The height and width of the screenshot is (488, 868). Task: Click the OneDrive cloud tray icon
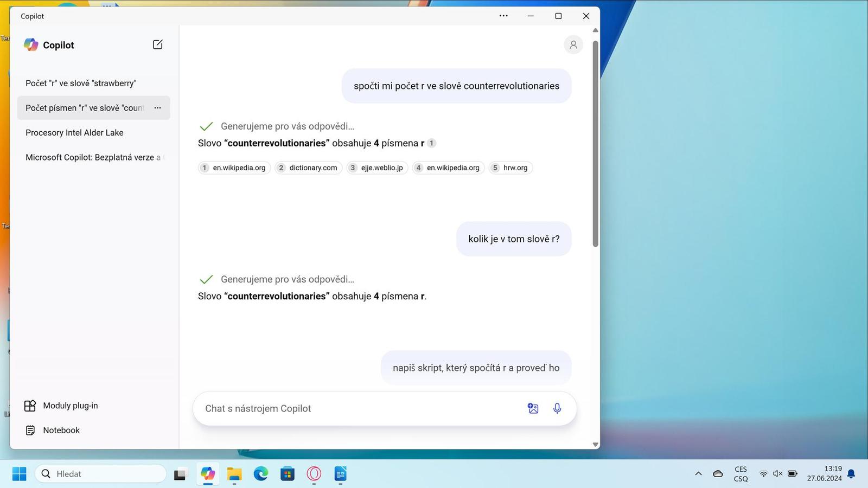pyautogui.click(x=718, y=474)
